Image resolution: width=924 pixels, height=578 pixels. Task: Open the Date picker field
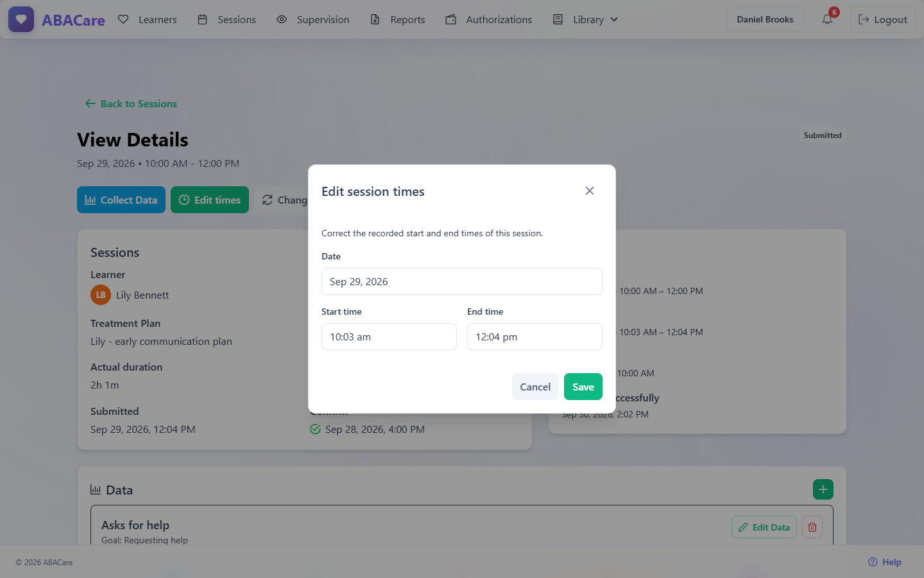(462, 281)
